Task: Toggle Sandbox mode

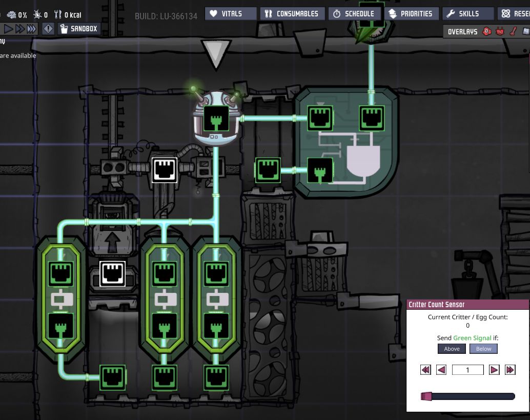Action: pyautogui.click(x=78, y=29)
